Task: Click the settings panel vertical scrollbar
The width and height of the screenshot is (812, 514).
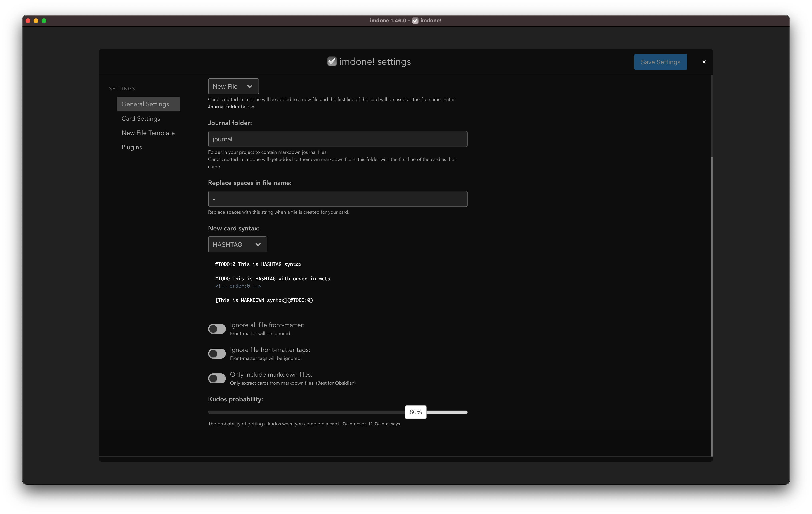Action: tap(711, 307)
